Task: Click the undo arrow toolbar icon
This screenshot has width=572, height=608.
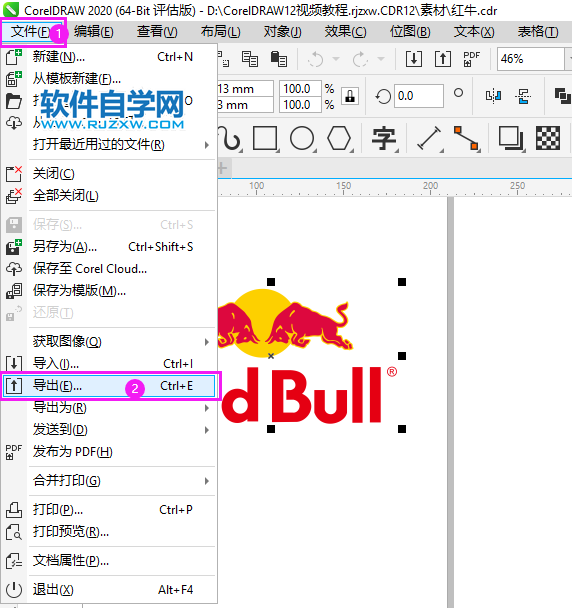Action: (x=316, y=59)
